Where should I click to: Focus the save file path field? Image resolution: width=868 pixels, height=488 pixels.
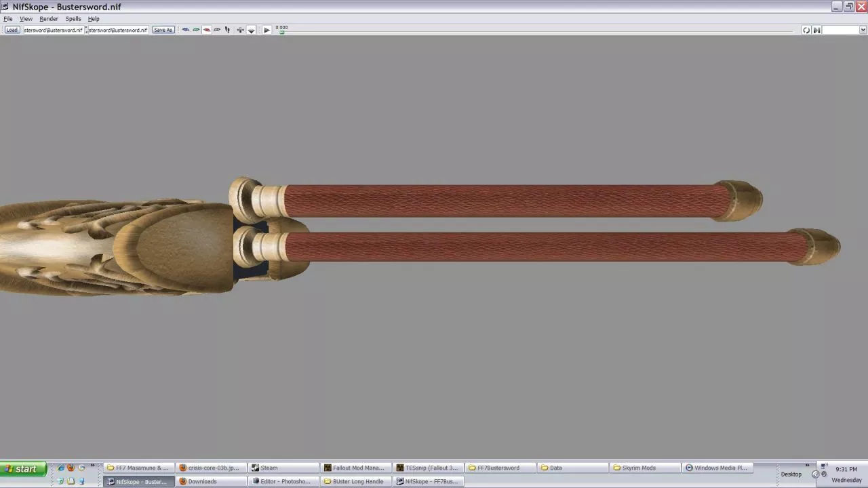[x=118, y=30]
